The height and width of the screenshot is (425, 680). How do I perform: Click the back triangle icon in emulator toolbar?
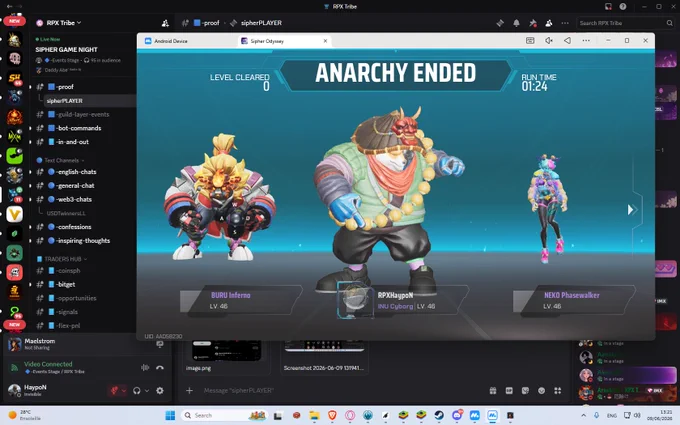point(567,40)
